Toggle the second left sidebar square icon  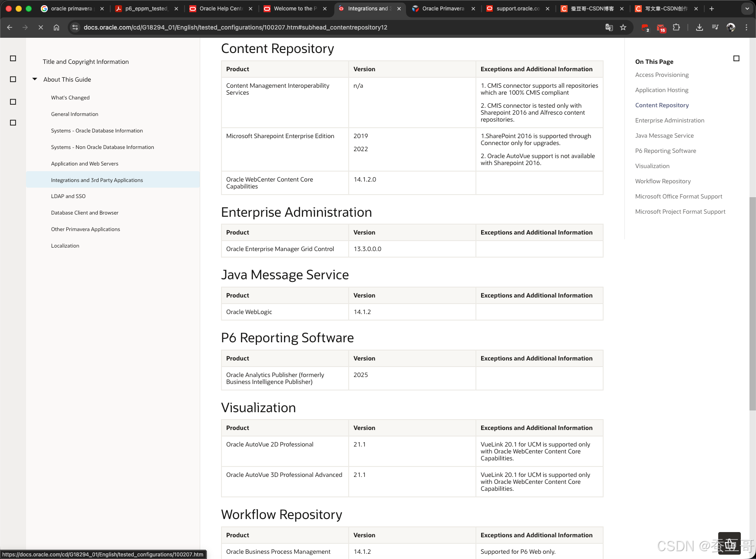pyautogui.click(x=13, y=79)
